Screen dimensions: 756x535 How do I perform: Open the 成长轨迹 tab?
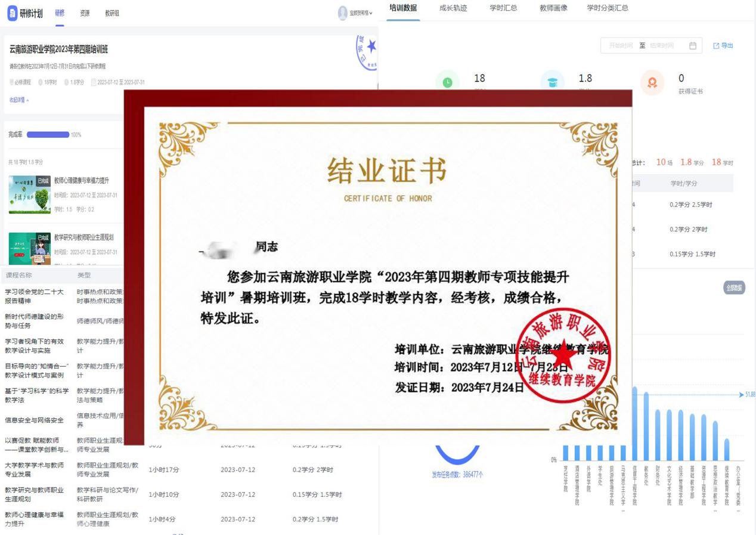tap(453, 8)
